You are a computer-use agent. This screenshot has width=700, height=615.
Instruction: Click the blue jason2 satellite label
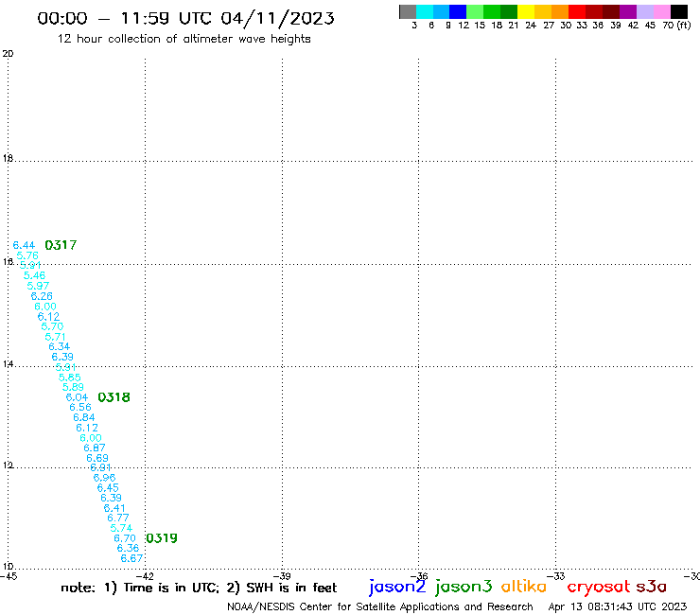point(397,587)
